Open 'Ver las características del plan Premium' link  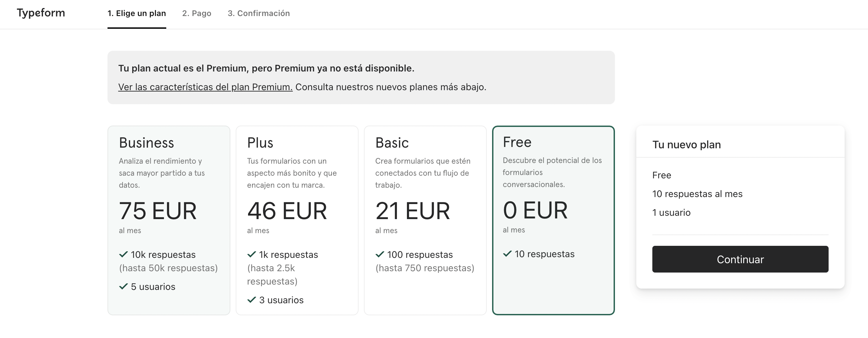(205, 87)
